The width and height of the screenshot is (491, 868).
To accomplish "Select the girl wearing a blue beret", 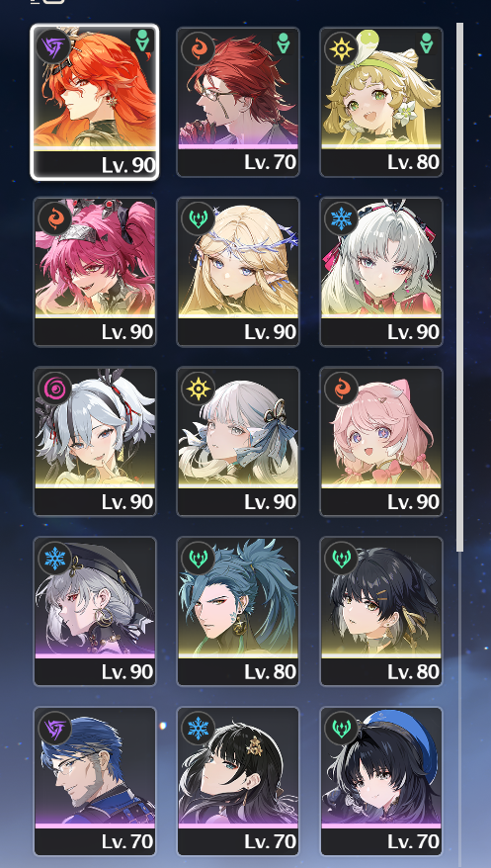I will [x=381, y=781].
